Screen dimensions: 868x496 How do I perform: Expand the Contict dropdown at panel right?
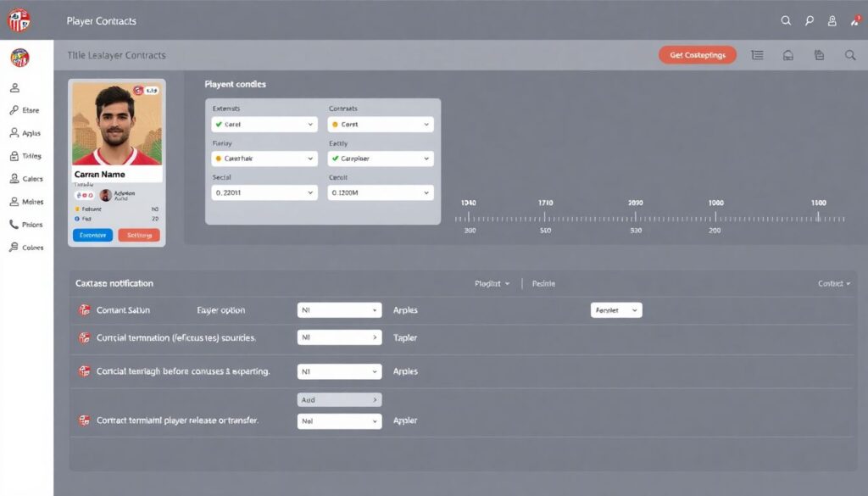[834, 283]
